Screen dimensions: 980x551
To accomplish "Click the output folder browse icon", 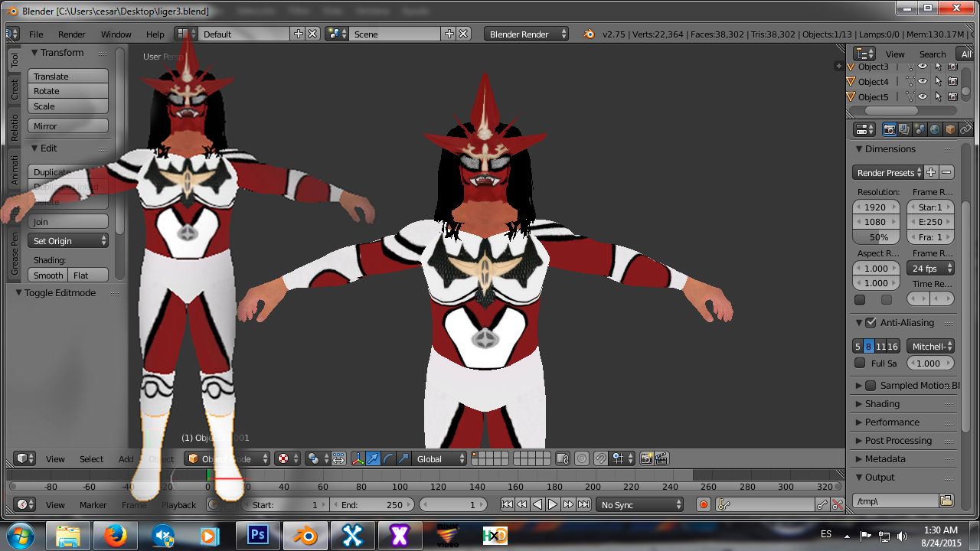I will tap(946, 500).
